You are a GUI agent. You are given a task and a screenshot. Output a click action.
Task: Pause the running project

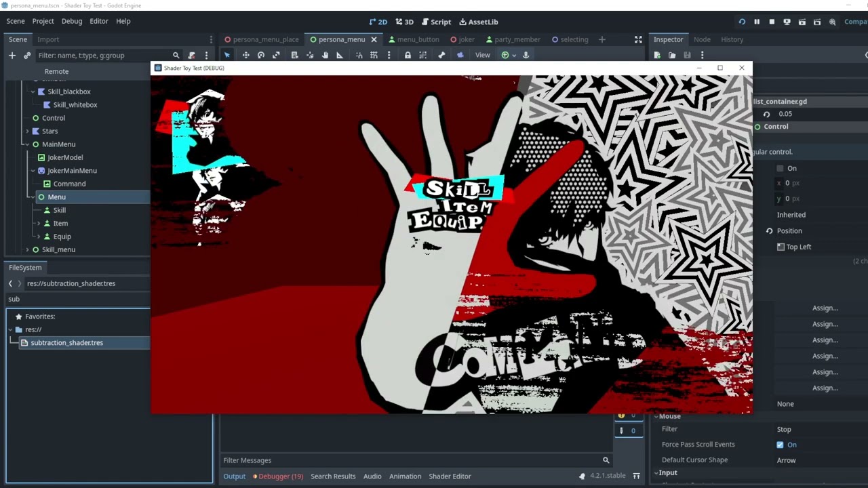[757, 22]
